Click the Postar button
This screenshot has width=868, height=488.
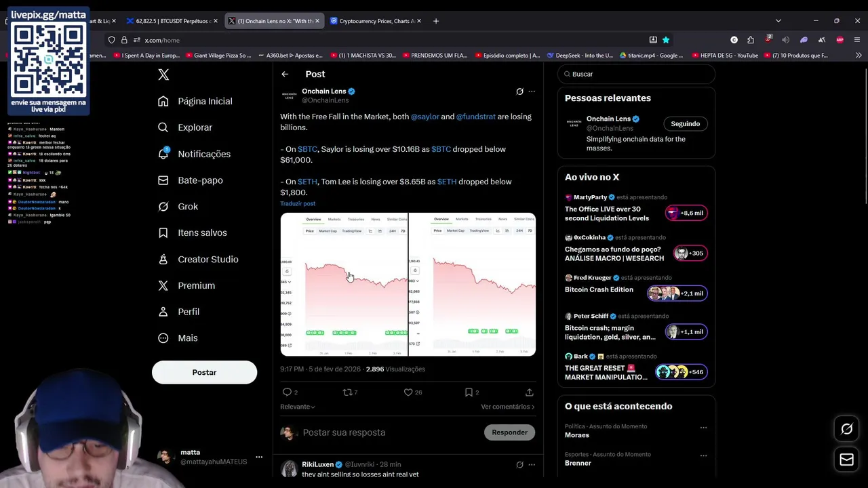[x=204, y=372]
